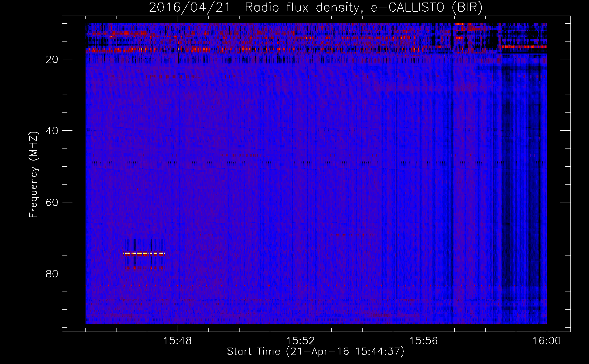Image resolution: width=589 pixels, height=364 pixels.
Task: Click the "Frequency (MHZ)" axis label
Action: pos(33,175)
